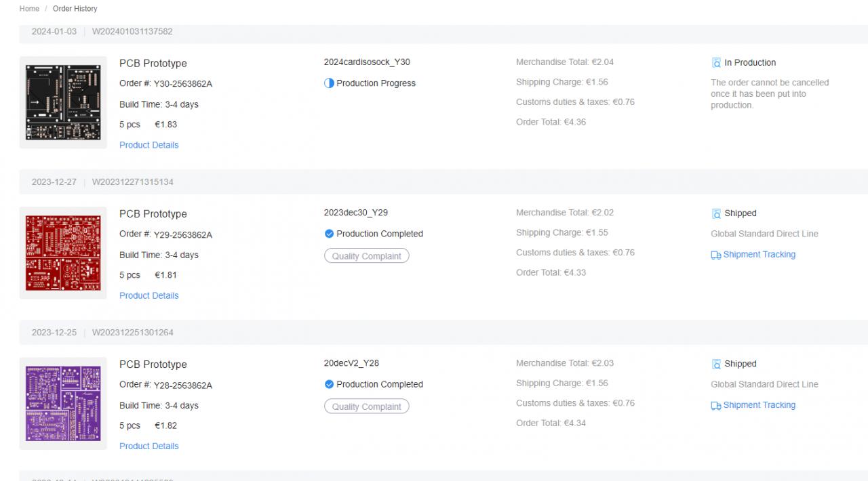Open the red PCB thumbnail image

63,253
